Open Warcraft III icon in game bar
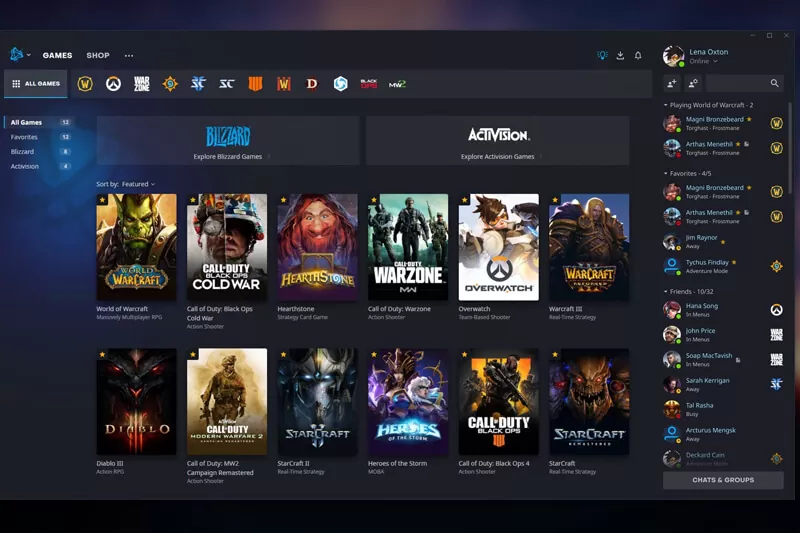Screen dimensions: 800x533 click(x=284, y=84)
